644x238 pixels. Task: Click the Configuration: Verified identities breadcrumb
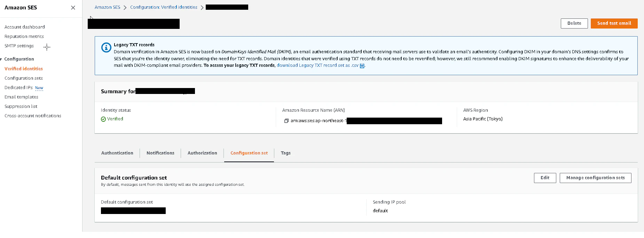(x=164, y=7)
